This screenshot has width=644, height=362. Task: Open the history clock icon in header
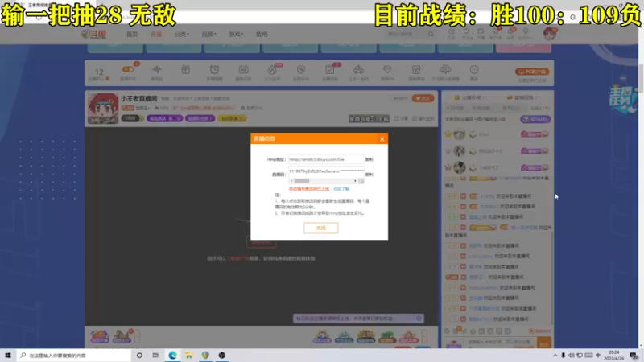[x=451, y=31]
